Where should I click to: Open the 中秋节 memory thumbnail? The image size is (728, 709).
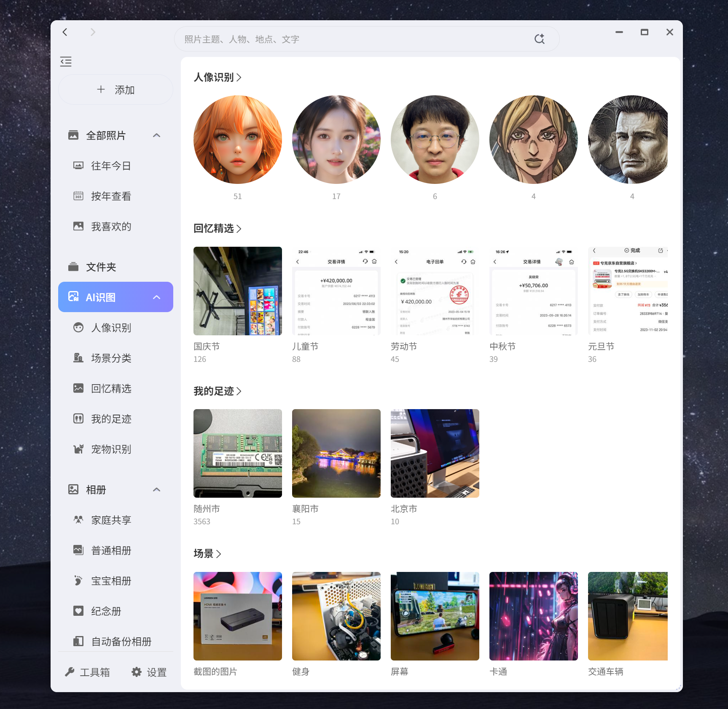(534, 291)
